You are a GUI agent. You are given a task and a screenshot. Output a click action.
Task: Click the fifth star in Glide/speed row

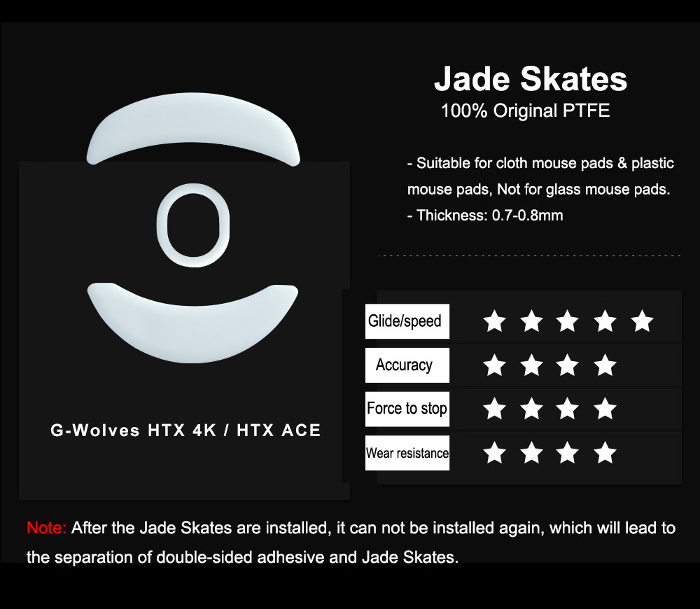point(641,322)
